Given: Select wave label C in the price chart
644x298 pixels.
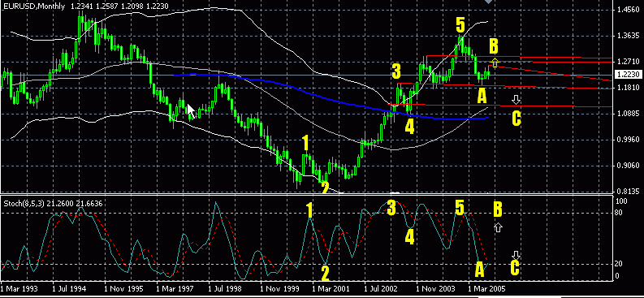Looking at the screenshot, I should pos(516,119).
